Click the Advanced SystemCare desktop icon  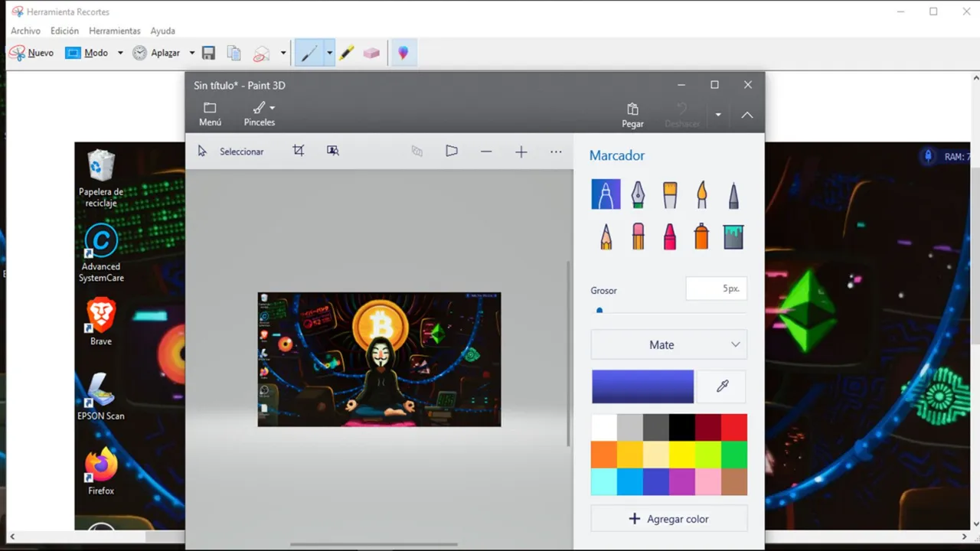(101, 253)
